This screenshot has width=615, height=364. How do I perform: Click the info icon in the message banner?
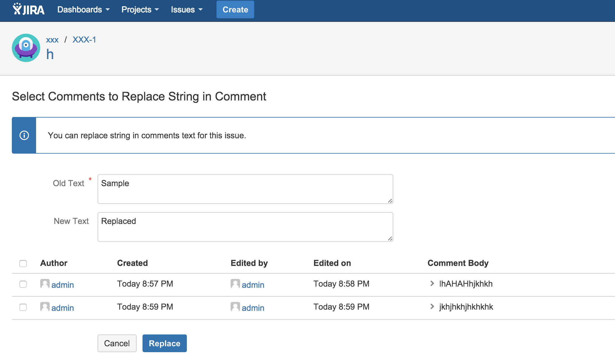point(24,135)
